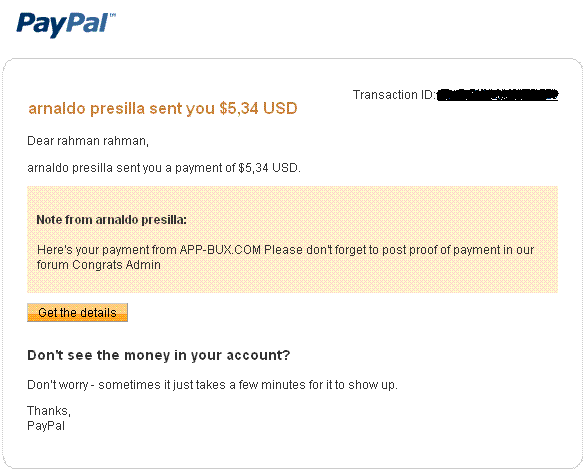This screenshot has height=474, width=585.
Task: Click the Don't see the money heading
Action: [159, 355]
